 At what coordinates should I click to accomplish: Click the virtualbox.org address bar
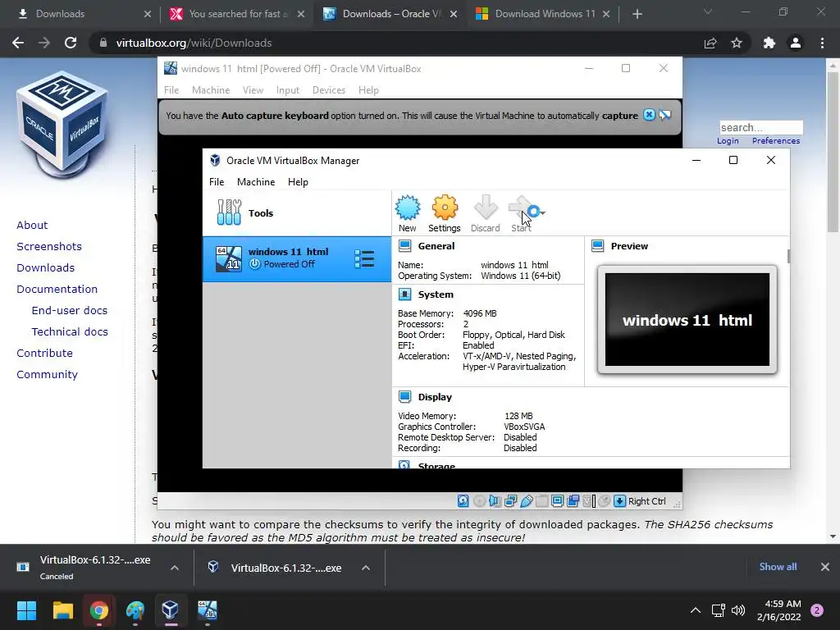tap(396, 43)
